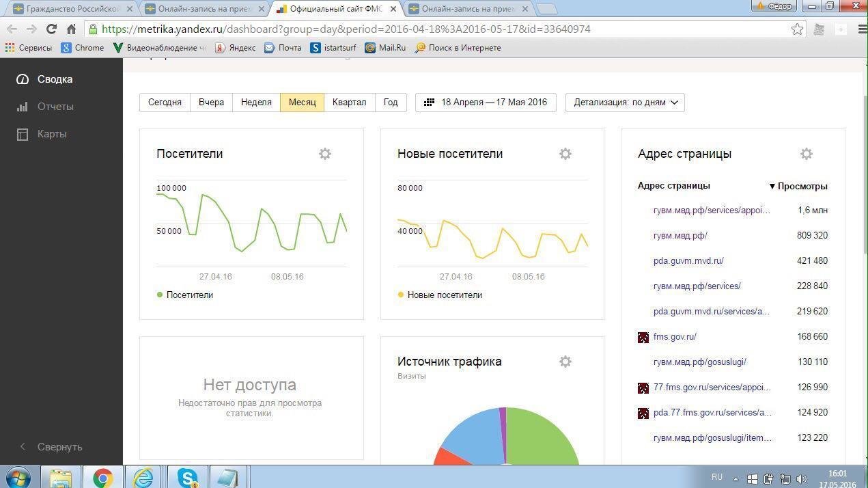Open the Chrome bookmark
The image size is (868, 488).
pos(83,48)
